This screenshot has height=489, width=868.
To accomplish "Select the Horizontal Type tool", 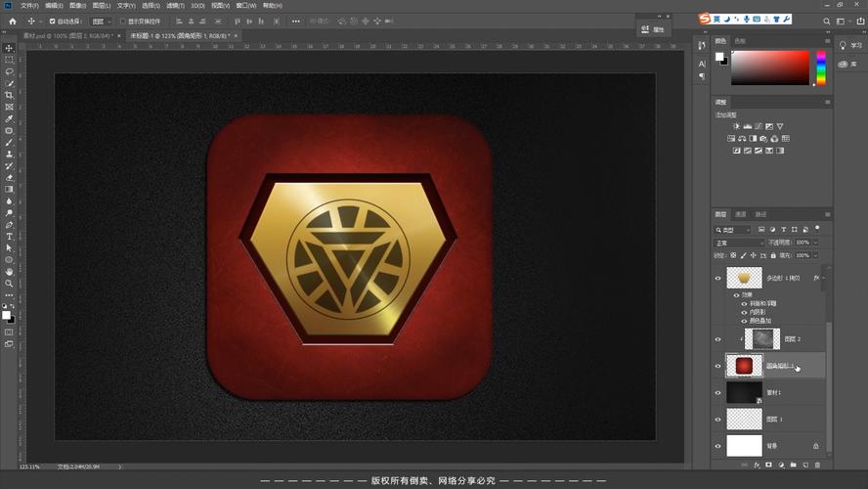I will (9, 237).
